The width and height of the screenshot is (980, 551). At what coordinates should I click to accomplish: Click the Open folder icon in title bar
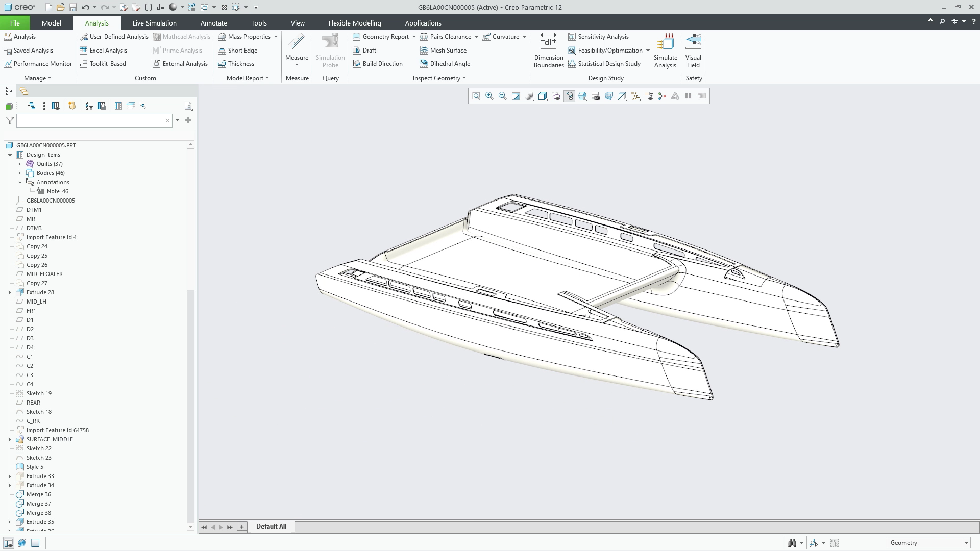click(x=61, y=7)
